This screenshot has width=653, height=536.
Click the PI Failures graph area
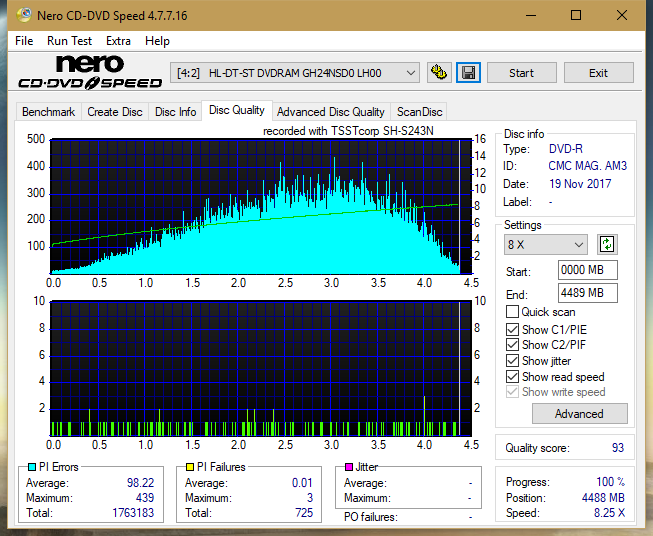coord(260,368)
